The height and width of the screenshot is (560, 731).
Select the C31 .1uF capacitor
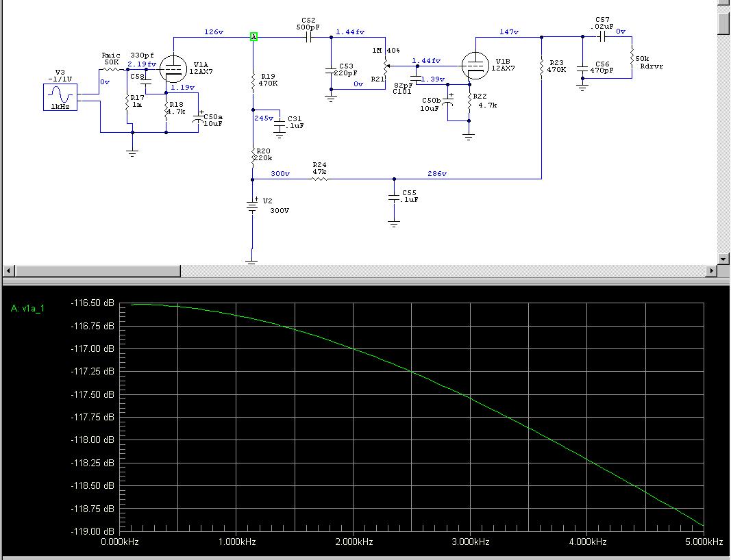tap(280, 123)
